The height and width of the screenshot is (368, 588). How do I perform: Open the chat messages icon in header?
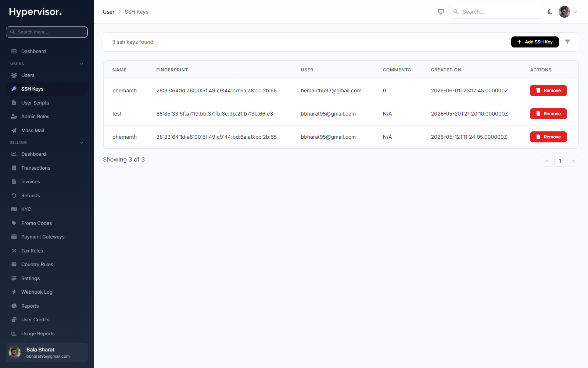[x=441, y=12]
